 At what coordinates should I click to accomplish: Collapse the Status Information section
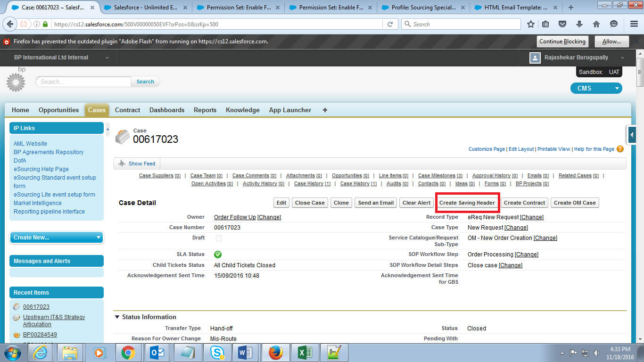tap(117, 317)
